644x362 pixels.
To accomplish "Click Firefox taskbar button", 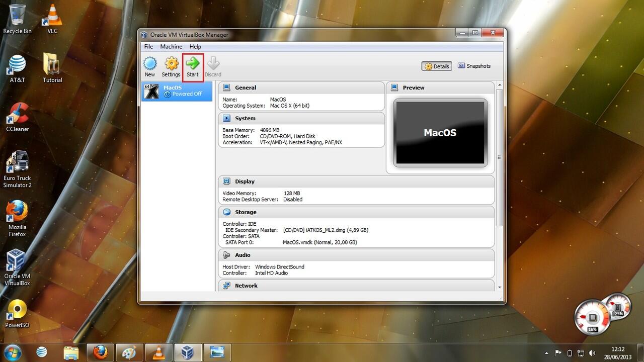I will point(100,352).
